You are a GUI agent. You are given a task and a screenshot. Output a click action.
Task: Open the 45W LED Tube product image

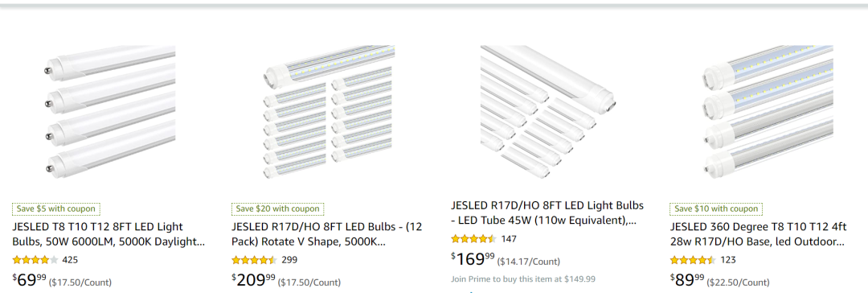(548, 113)
